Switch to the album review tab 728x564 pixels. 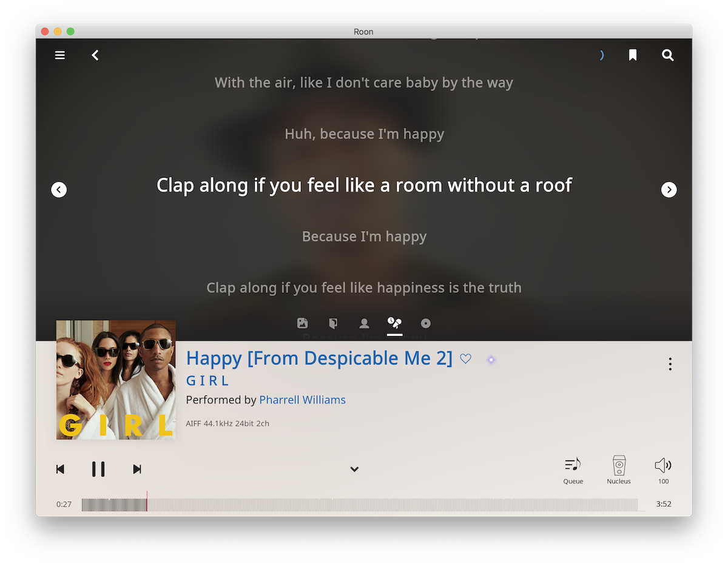pos(333,323)
